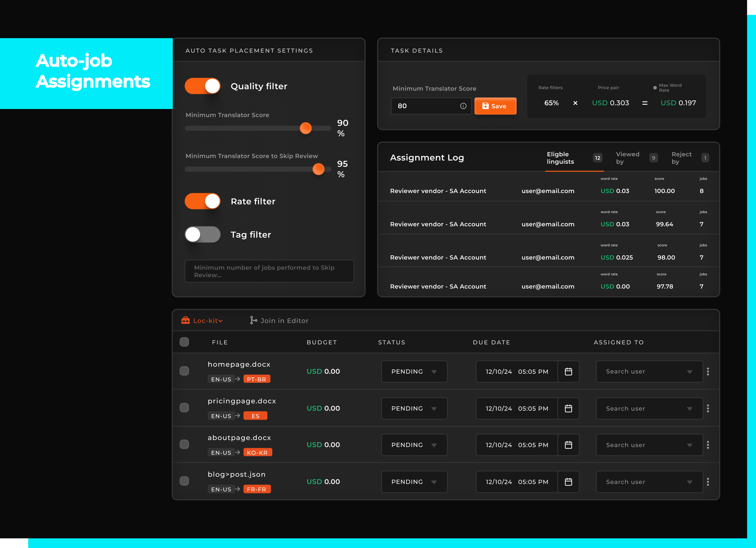This screenshot has width=756, height=548.
Task: Switch to the Viewed by tab
Action: (x=627, y=158)
